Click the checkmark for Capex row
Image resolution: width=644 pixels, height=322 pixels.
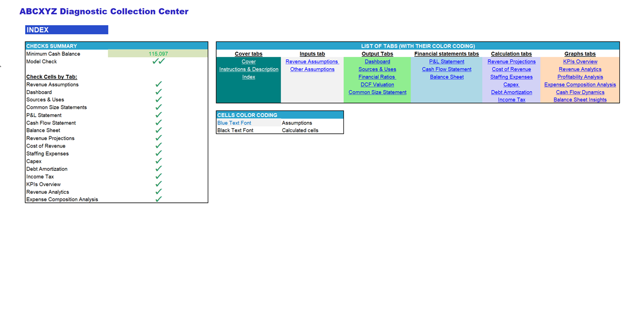(x=158, y=161)
